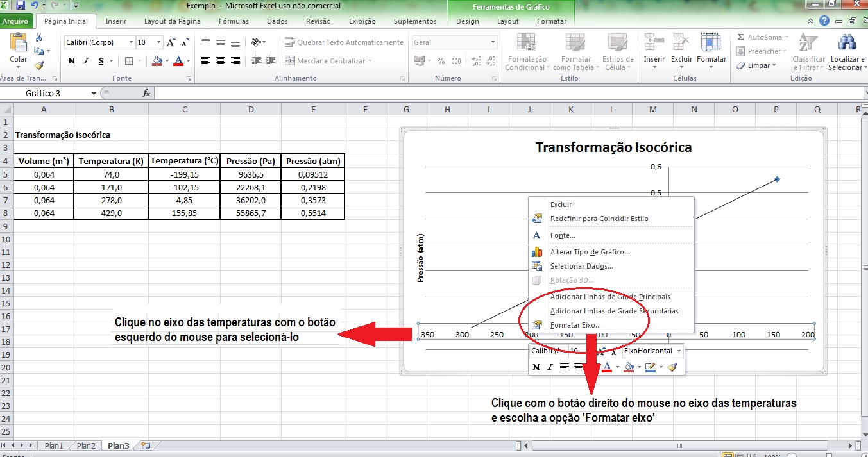Click the Limpar eraser button
This screenshot has height=457, width=868.
point(756,65)
